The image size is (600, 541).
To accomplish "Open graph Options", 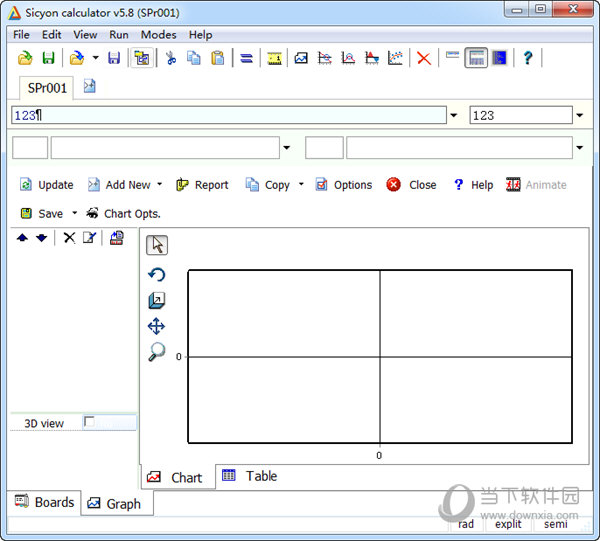I will [x=344, y=185].
